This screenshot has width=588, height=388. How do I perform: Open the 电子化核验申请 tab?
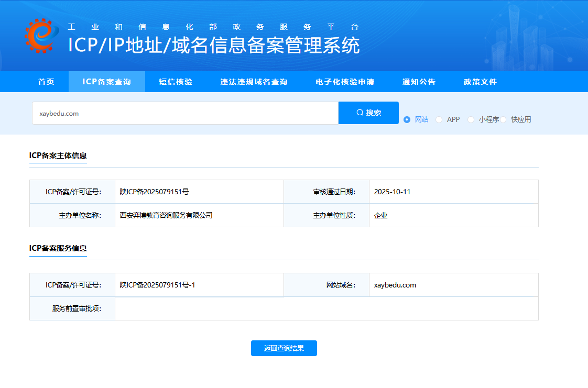point(345,82)
